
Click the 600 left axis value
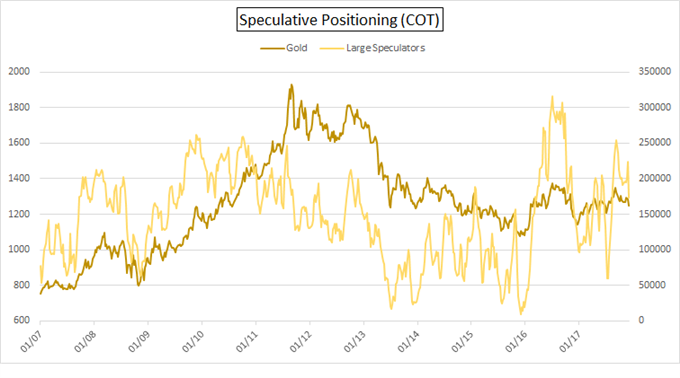coord(22,320)
